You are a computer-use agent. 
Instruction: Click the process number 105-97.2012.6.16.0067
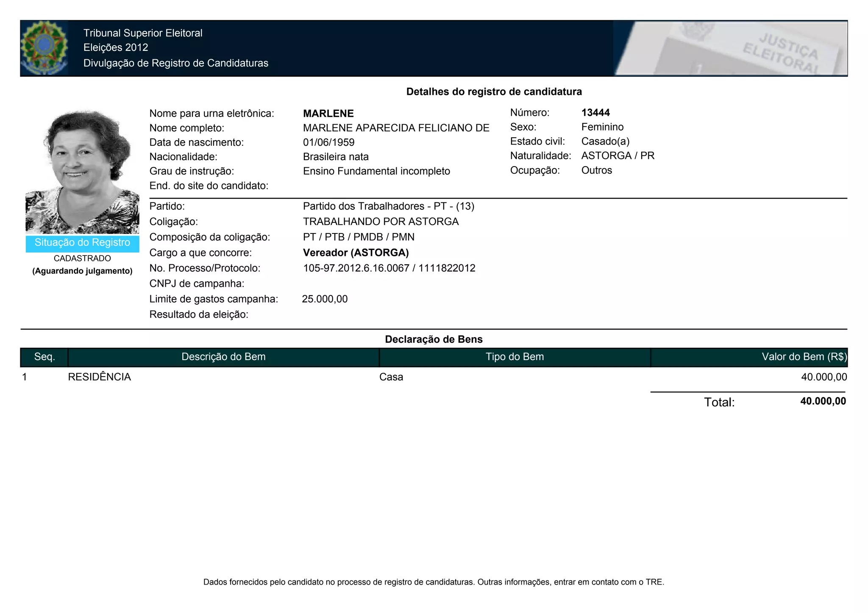coord(356,268)
